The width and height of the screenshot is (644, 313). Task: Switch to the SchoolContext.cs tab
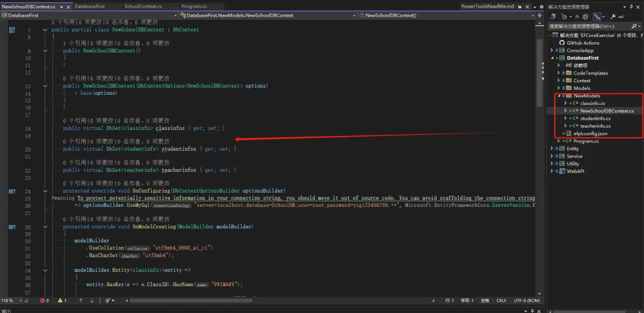click(143, 7)
